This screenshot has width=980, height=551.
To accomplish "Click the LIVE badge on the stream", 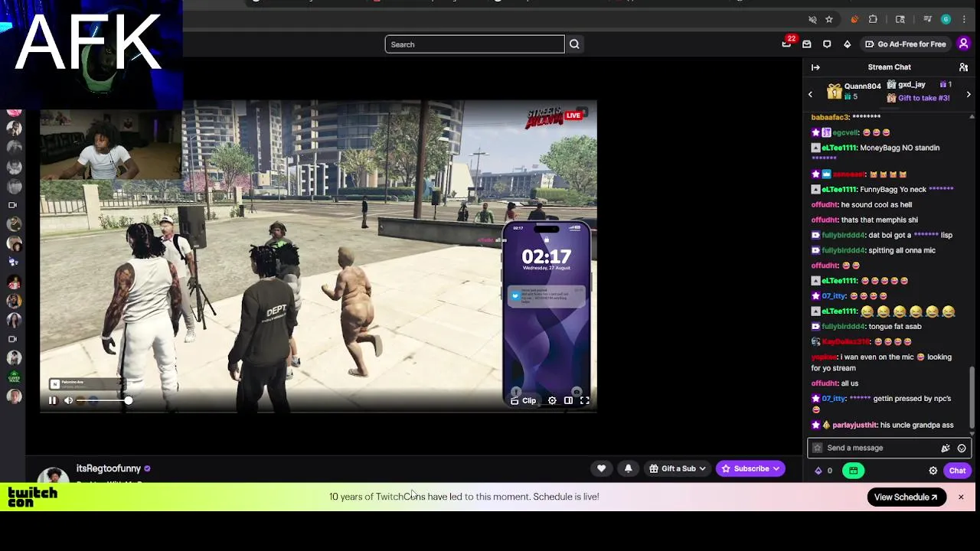I will [573, 116].
